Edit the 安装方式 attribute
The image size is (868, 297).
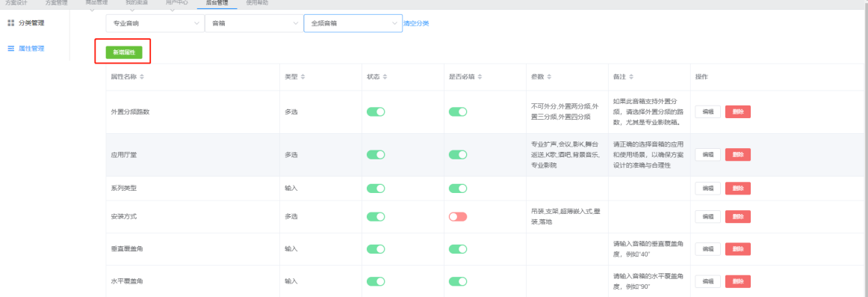pyautogui.click(x=707, y=217)
